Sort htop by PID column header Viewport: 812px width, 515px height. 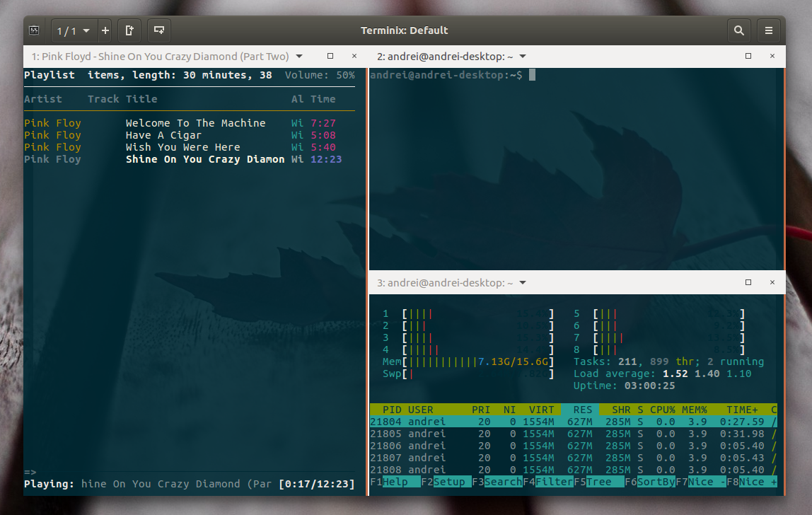pyautogui.click(x=392, y=410)
